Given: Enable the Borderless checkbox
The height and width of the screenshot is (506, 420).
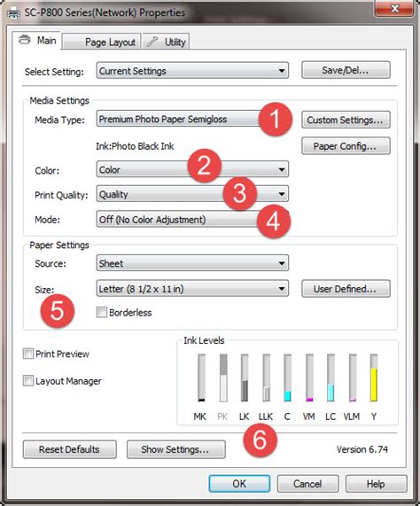Looking at the screenshot, I should point(102,313).
